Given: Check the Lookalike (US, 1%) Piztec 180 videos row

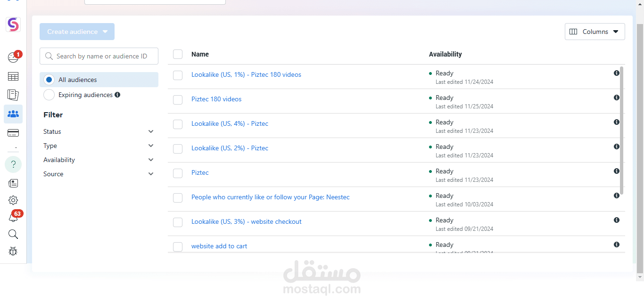Looking at the screenshot, I should click(178, 75).
